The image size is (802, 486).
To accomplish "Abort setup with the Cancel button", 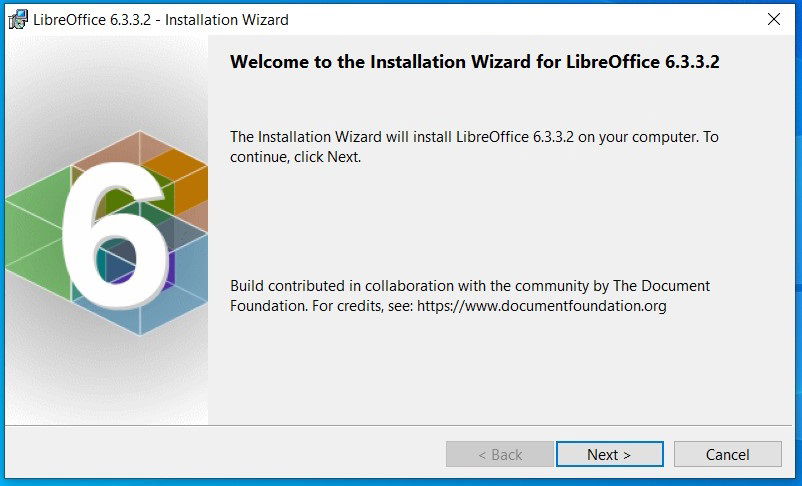I will [728, 454].
